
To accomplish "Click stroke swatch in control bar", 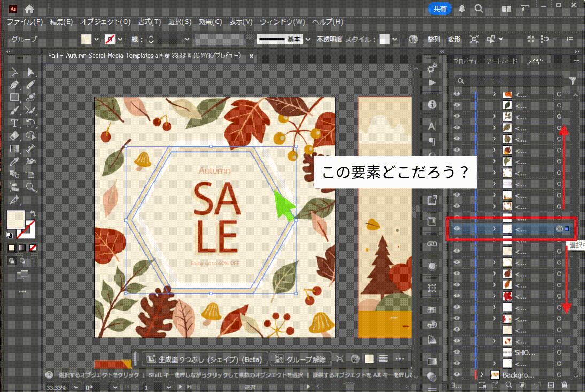I will (110, 39).
